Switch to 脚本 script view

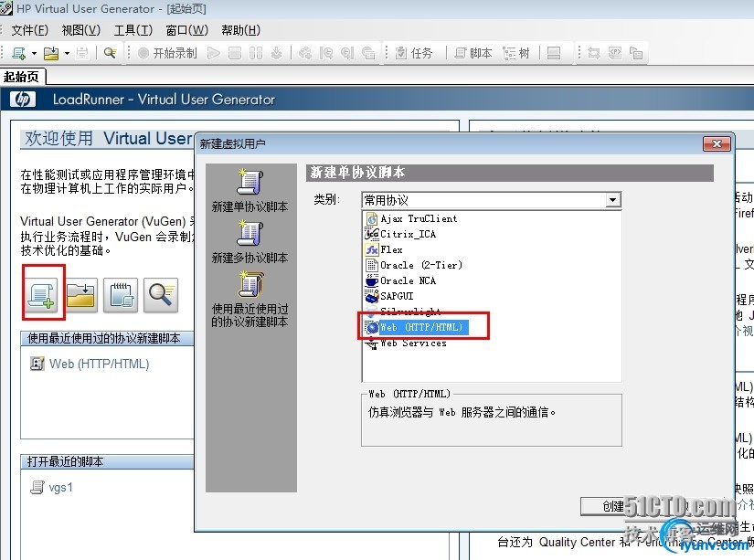(x=473, y=53)
